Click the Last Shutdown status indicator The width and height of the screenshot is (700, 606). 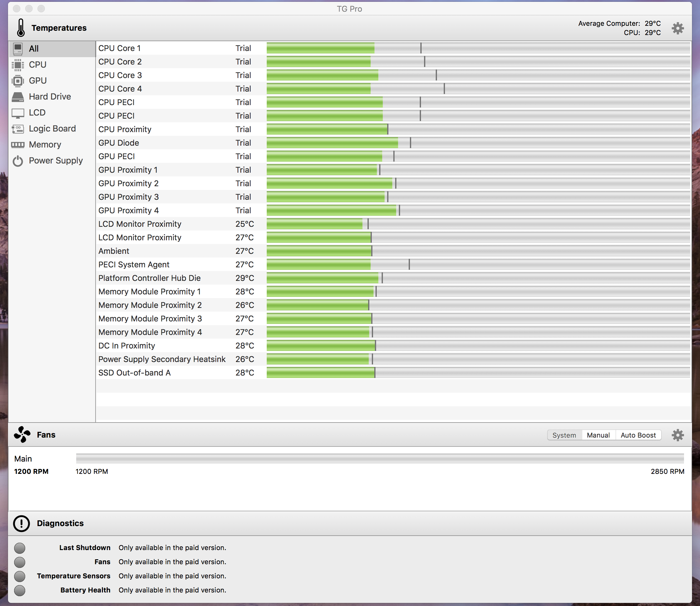pyautogui.click(x=20, y=548)
